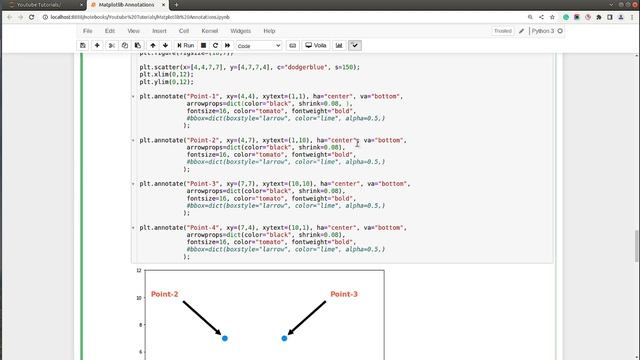
Task: Reload the browser page
Action: 31,17
